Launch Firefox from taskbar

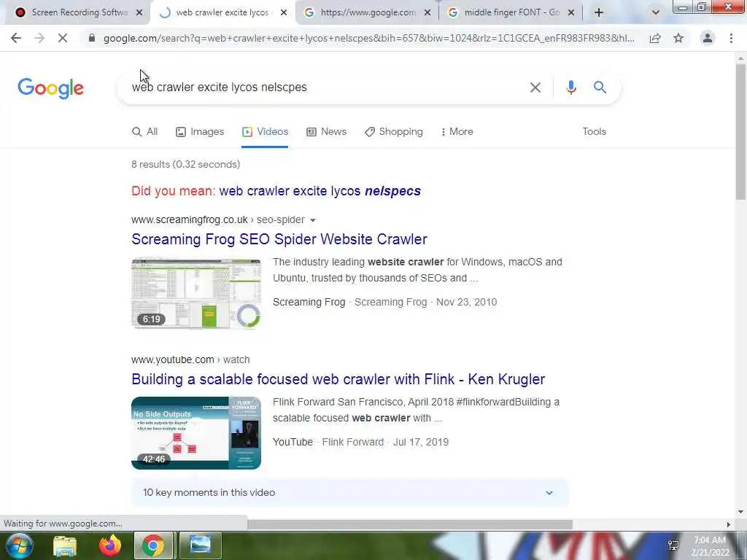pos(110,545)
